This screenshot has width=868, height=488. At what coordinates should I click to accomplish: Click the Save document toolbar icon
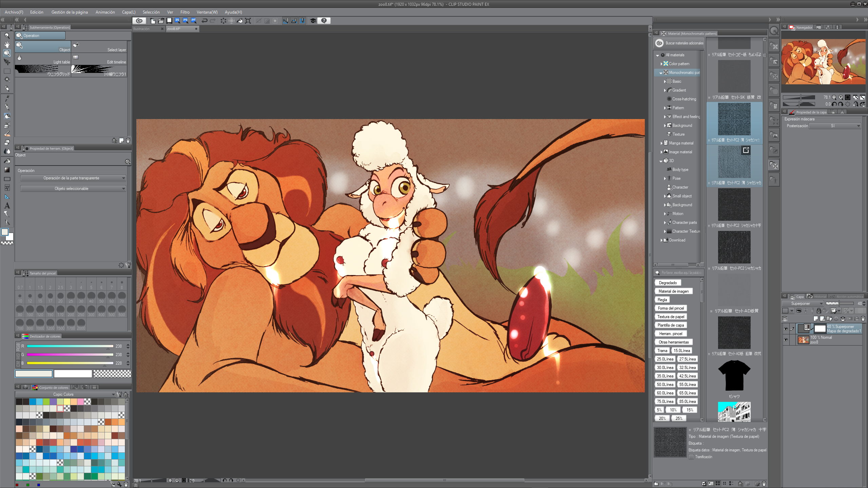169,21
